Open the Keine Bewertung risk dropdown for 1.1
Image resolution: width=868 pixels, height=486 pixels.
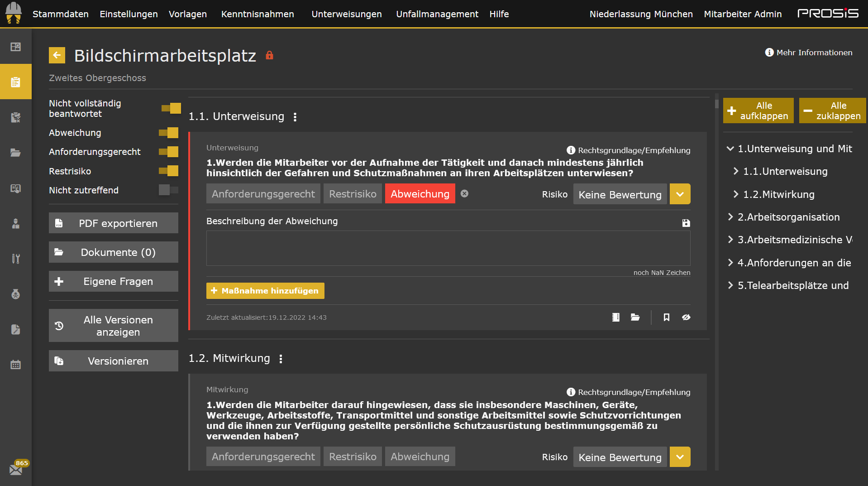click(x=679, y=194)
